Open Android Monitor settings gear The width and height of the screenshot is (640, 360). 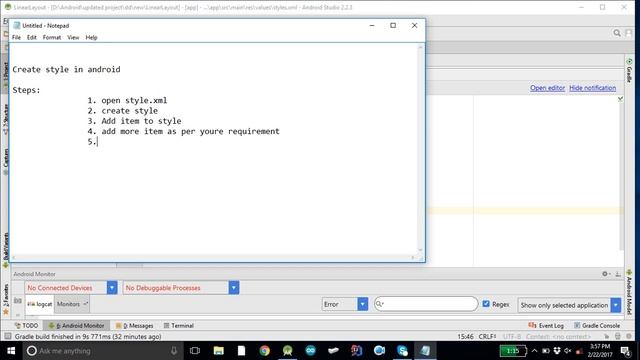pos(605,274)
